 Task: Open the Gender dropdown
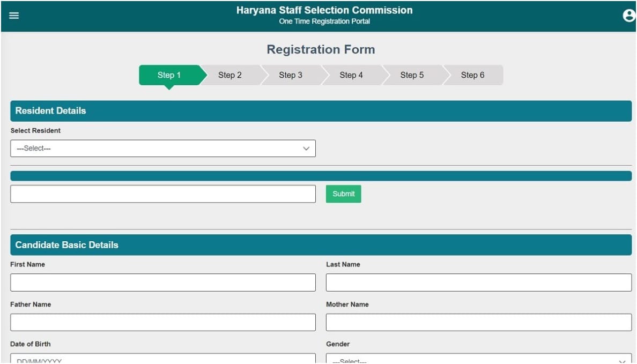(x=479, y=358)
